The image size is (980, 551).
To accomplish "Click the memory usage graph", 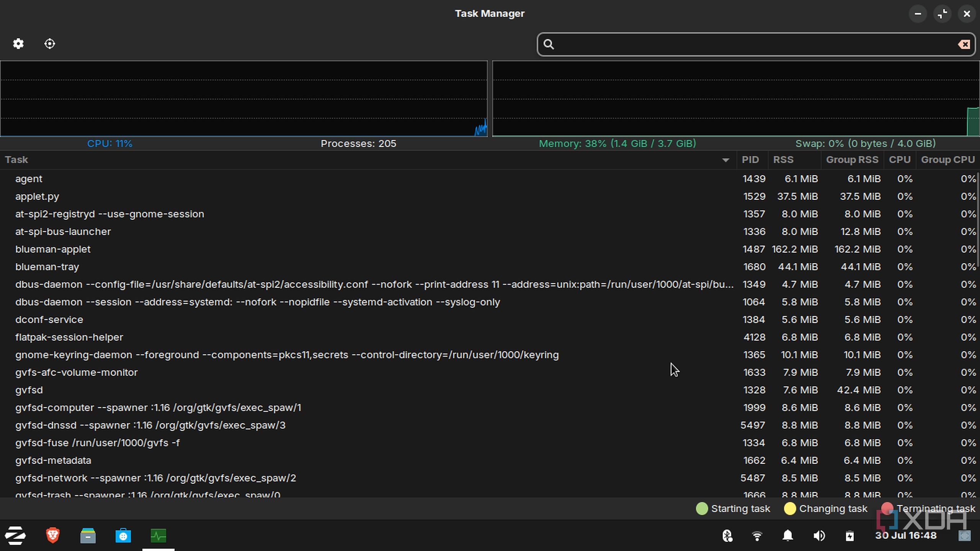I will 736,99.
